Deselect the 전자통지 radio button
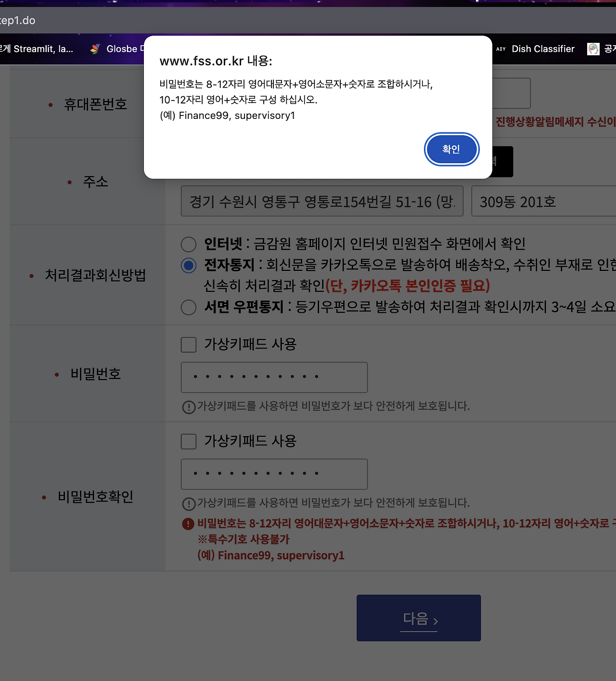The height and width of the screenshot is (681, 616). coord(188,265)
